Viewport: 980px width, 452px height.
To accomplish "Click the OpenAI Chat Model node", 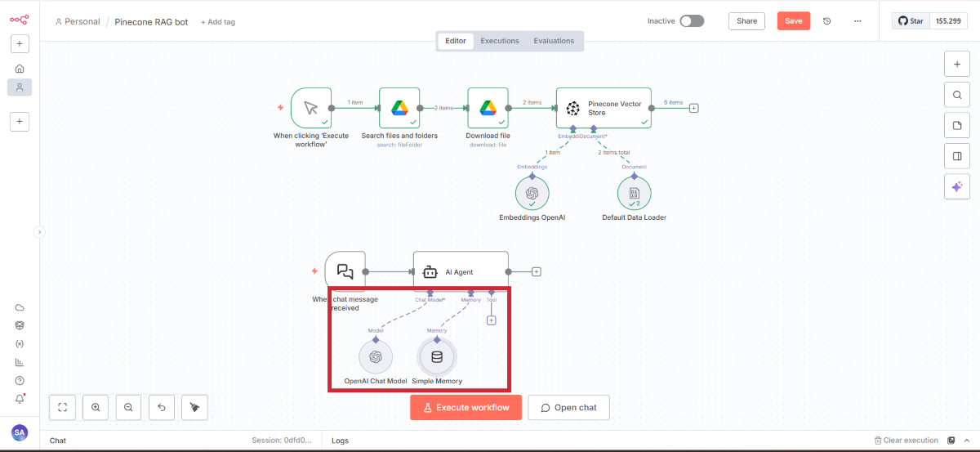I will 376,356.
